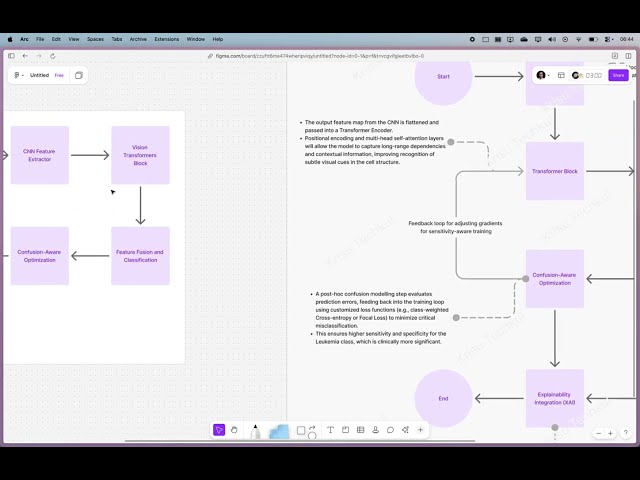
Task: Select the Sticky note tool
Action: point(345,430)
